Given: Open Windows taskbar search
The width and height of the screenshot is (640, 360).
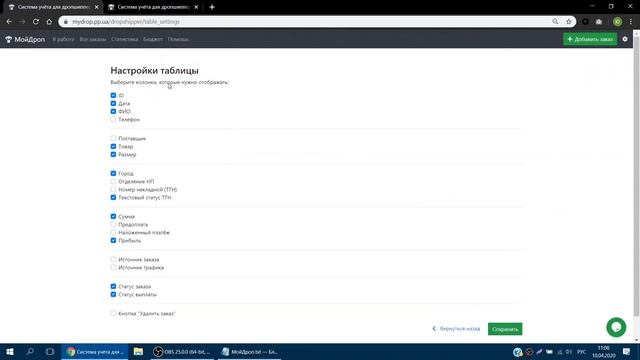Looking at the screenshot, I should click(30, 351).
